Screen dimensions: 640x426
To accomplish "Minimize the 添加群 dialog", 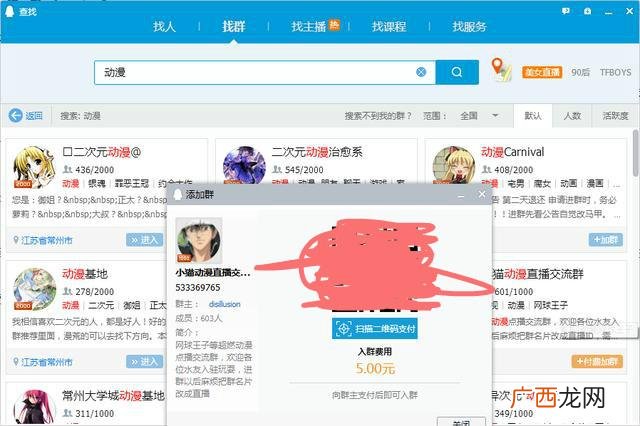I will pyautogui.click(x=461, y=195).
